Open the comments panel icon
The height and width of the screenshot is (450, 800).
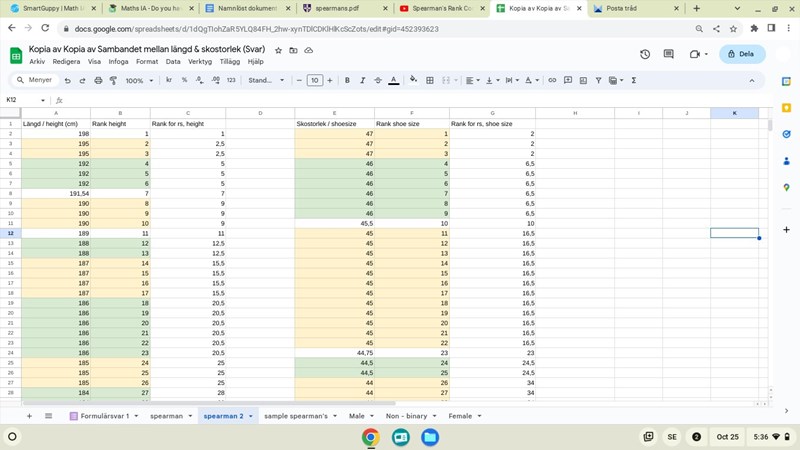pyautogui.click(x=668, y=54)
